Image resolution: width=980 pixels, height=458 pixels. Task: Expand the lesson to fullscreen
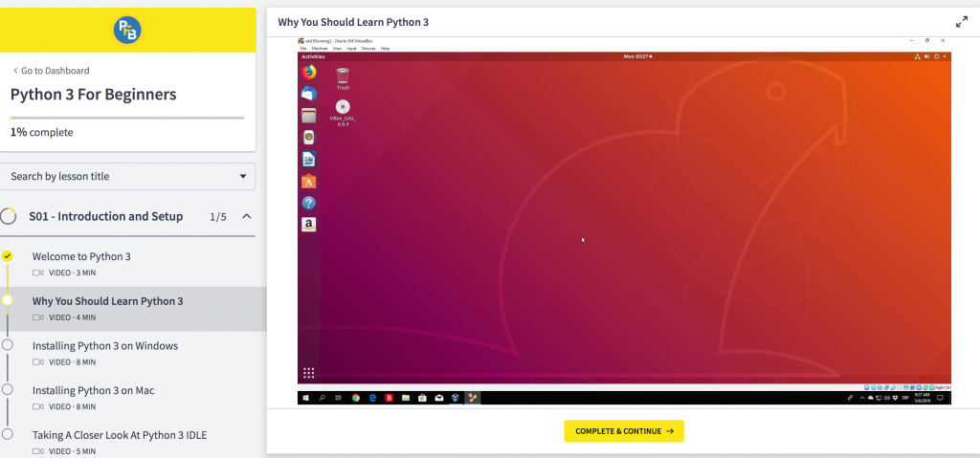[961, 22]
